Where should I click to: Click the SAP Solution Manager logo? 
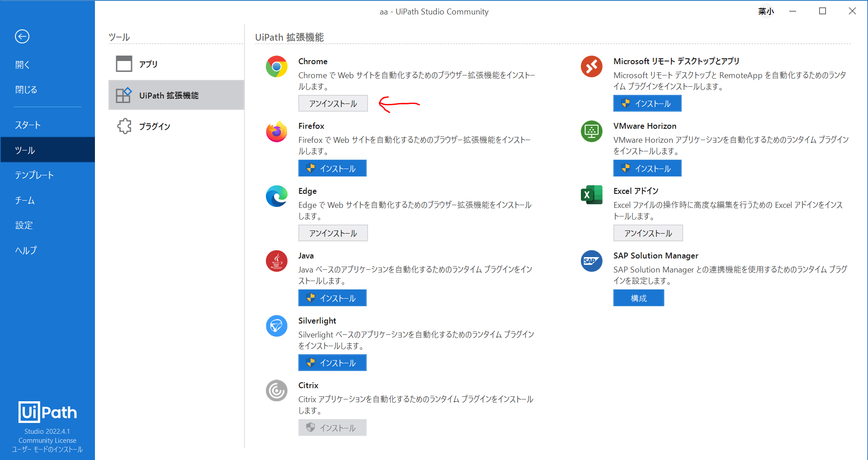point(592,261)
